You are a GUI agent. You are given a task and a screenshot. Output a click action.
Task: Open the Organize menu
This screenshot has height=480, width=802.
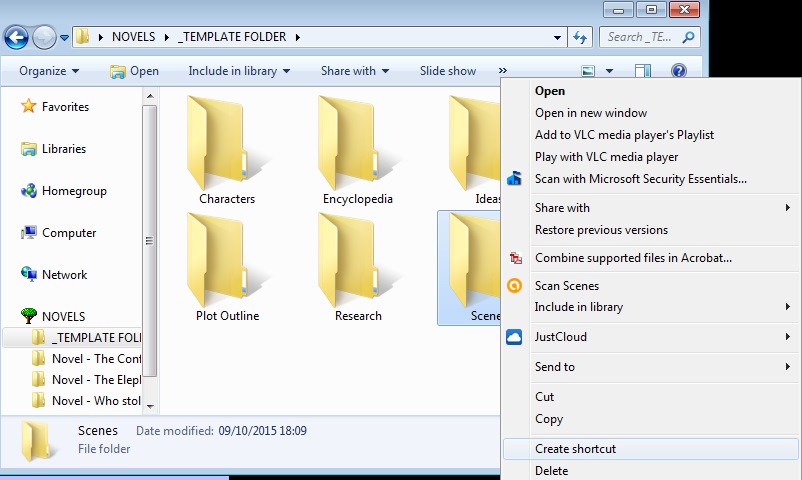pyautogui.click(x=49, y=71)
